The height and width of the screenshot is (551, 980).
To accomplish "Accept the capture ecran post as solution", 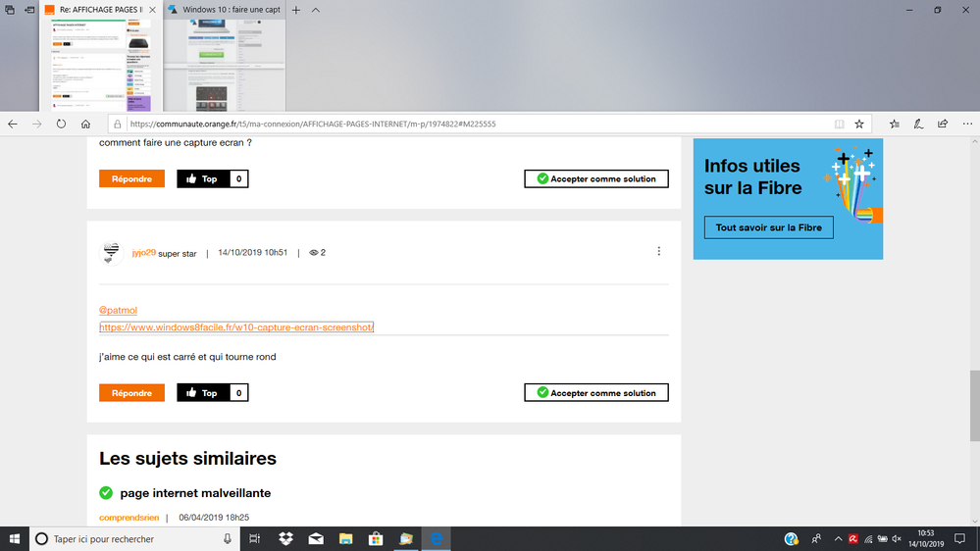I will (596, 178).
